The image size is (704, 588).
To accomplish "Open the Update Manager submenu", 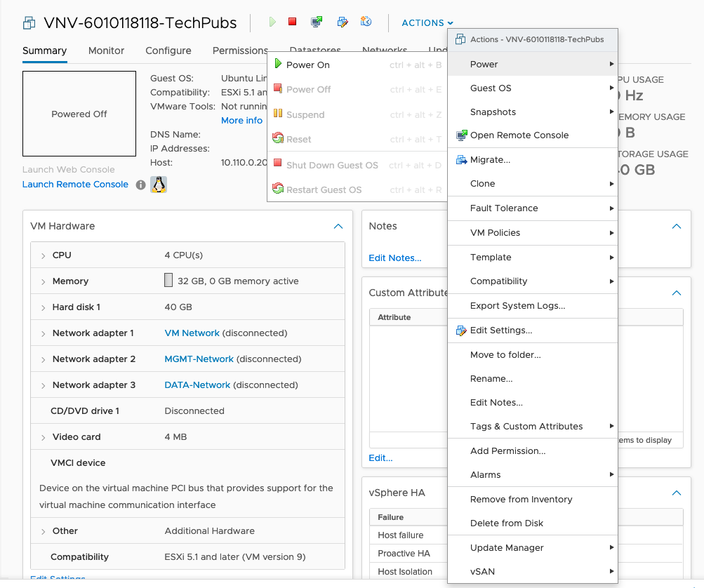I will [x=533, y=548].
